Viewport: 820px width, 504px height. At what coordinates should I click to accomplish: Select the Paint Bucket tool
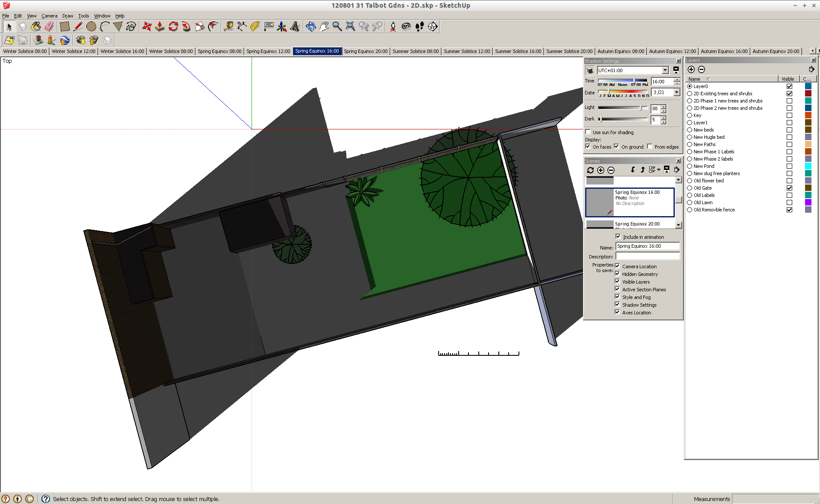point(36,26)
